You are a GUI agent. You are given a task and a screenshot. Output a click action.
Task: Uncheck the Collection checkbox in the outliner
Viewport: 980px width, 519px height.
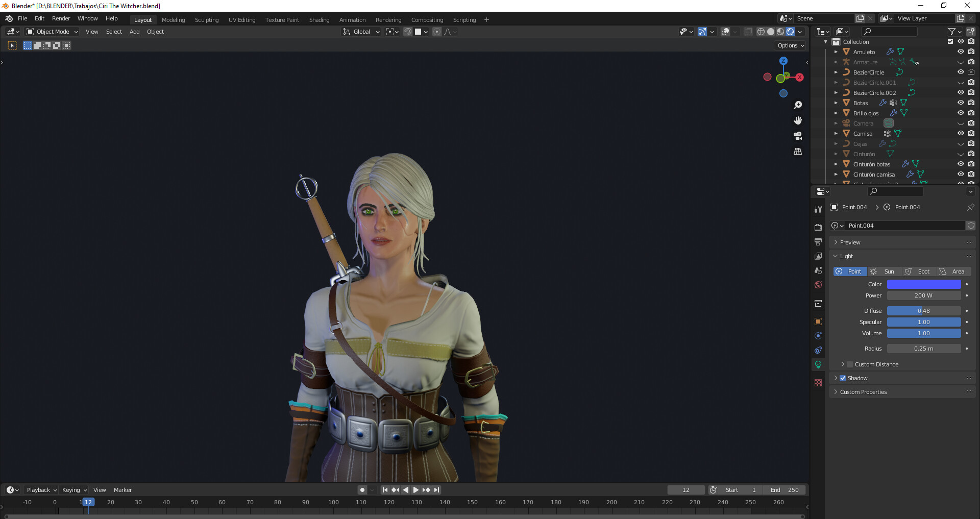click(x=950, y=41)
